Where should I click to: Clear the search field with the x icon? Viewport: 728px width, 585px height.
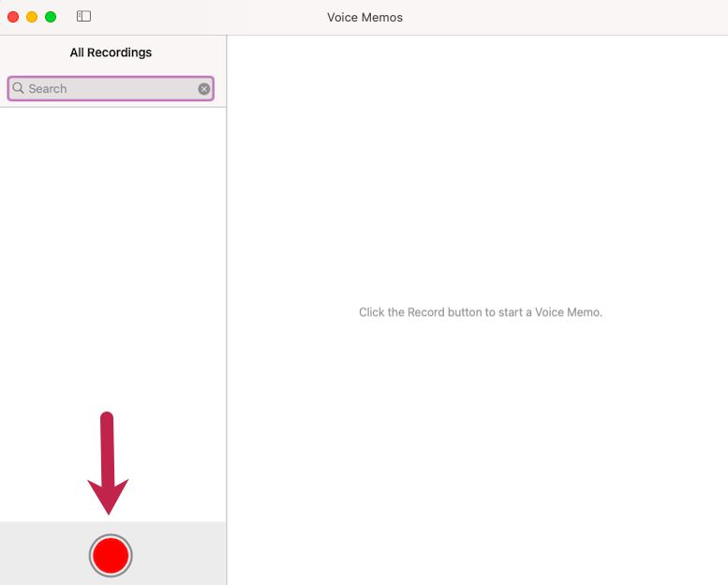204,89
